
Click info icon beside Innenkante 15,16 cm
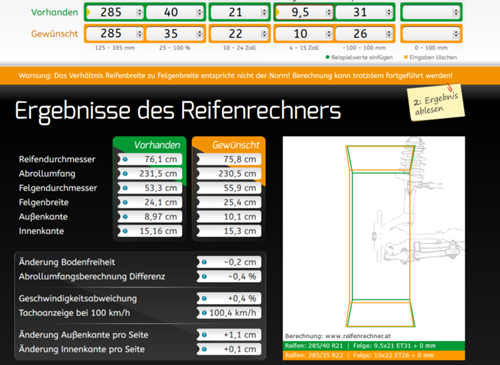[x=125, y=231]
